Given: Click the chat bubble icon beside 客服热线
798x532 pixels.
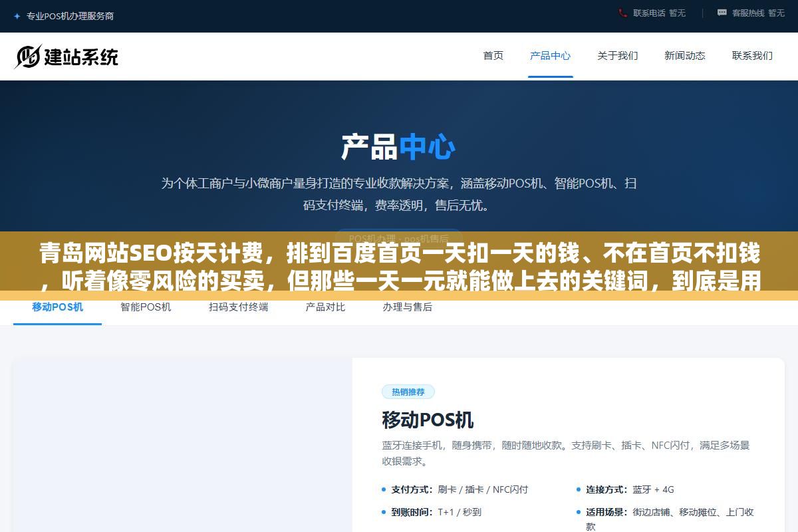Looking at the screenshot, I should pos(722,13).
